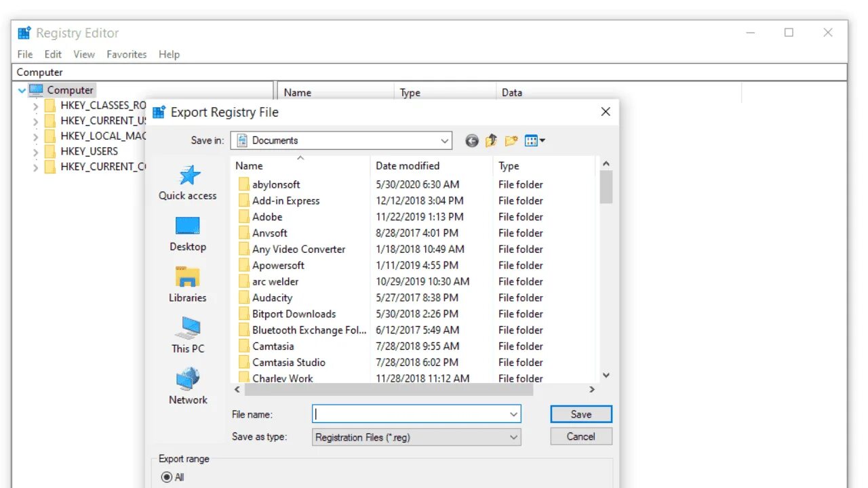This screenshot has width=868, height=488.
Task: Select the Bluetooth Exchange Folder entry
Action: click(309, 330)
